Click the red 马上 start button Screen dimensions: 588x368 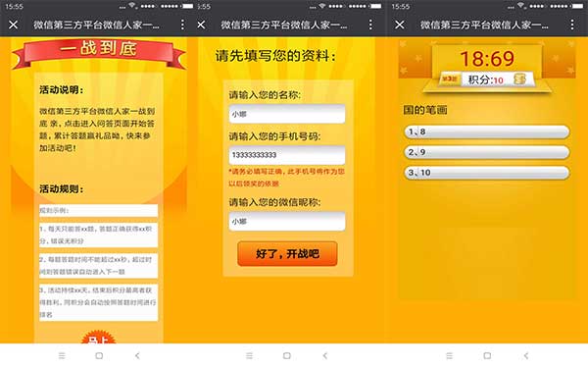coord(98,337)
